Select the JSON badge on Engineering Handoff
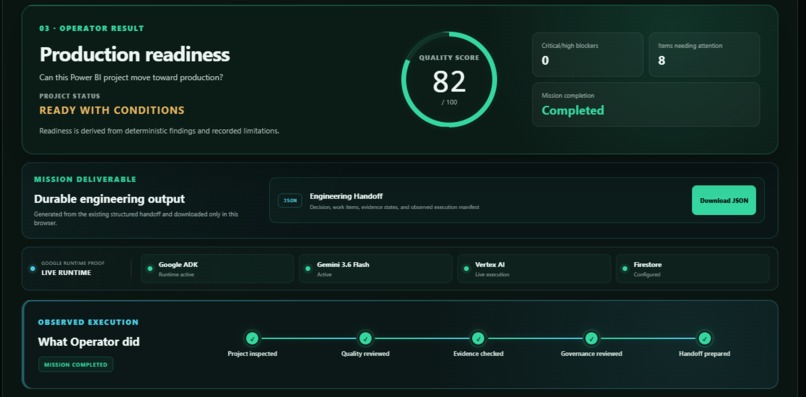Image resolution: width=806 pixels, height=397 pixels. coord(290,201)
